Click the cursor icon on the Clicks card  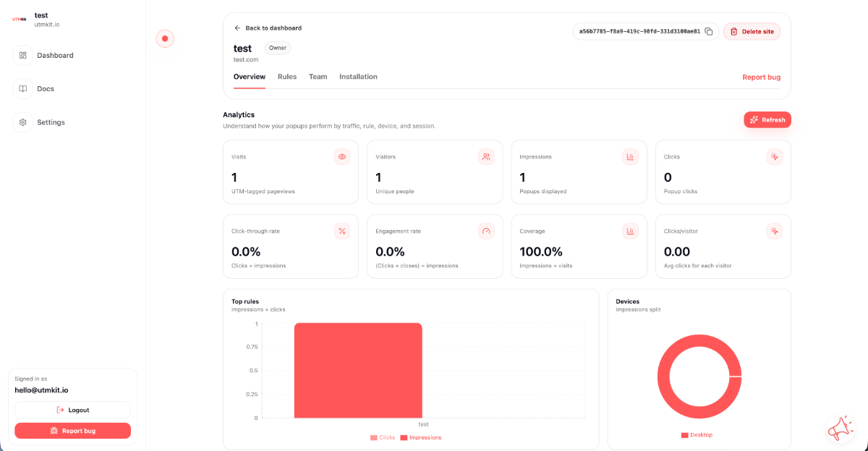point(774,156)
